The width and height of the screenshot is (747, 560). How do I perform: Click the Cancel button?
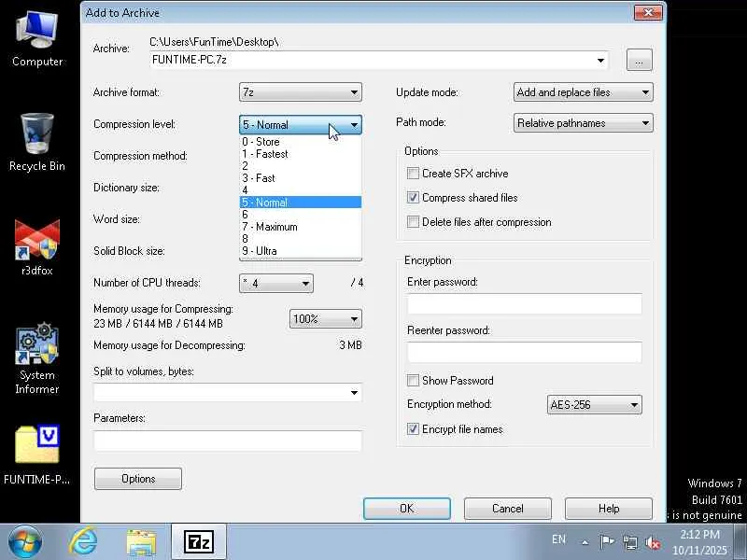coord(508,509)
